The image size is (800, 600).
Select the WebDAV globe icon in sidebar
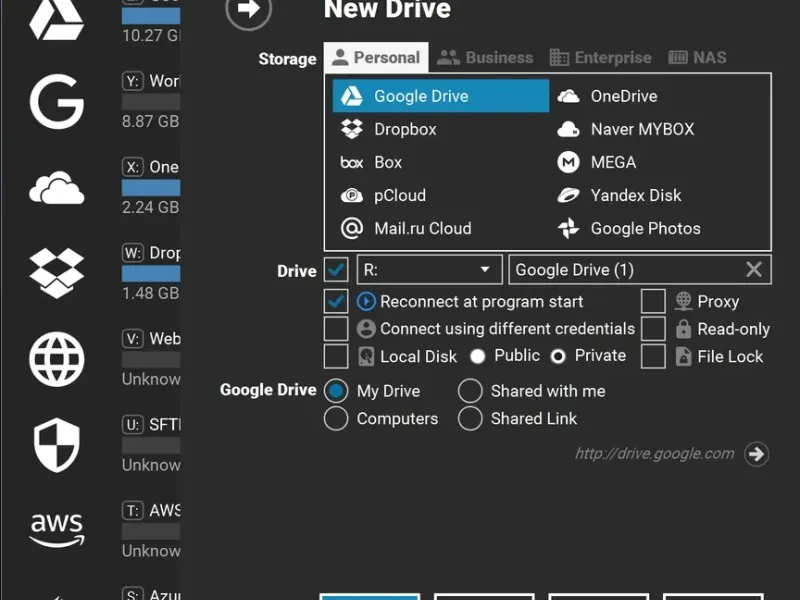[x=57, y=359]
